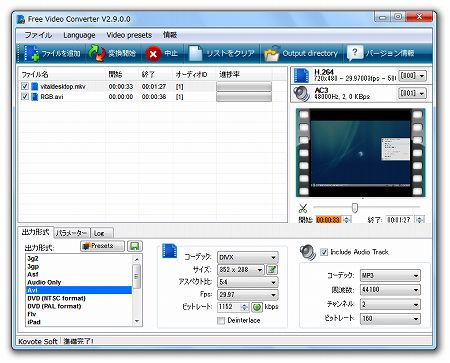Uncheck the vitaldesktop.mkv checkbox

[x=25, y=86]
